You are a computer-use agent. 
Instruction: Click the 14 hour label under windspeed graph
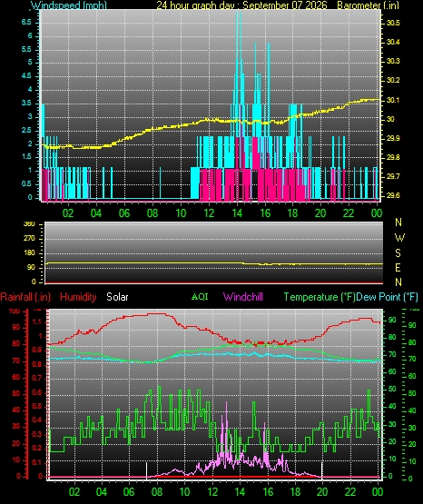pyautogui.click(x=237, y=212)
